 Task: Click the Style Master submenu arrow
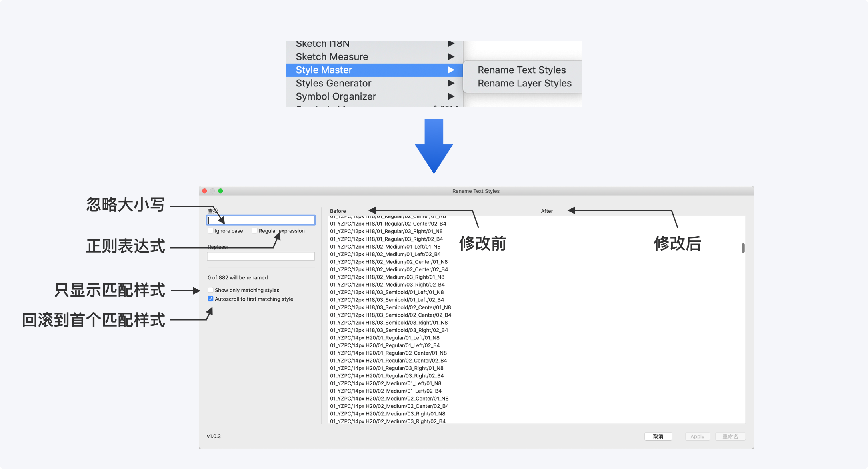tap(451, 70)
